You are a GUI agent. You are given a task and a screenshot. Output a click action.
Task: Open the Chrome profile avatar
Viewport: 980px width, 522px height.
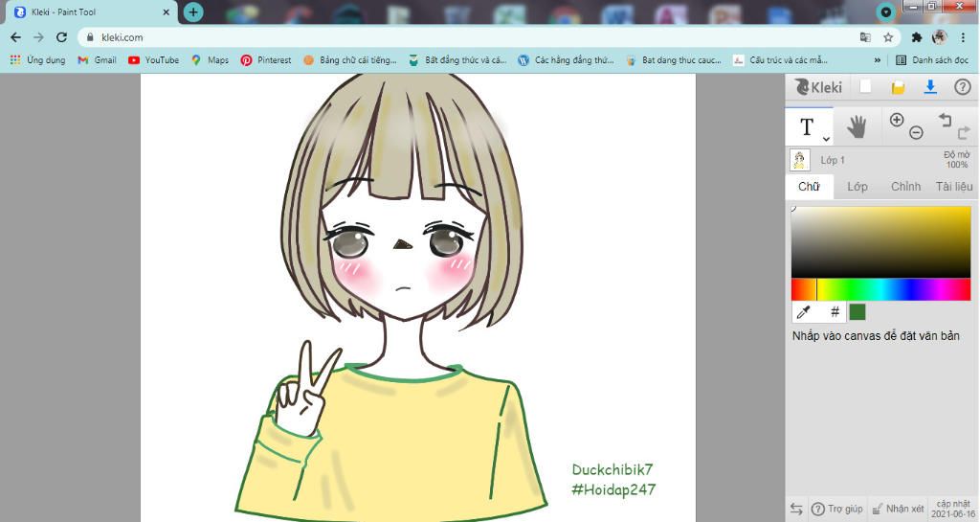click(940, 37)
